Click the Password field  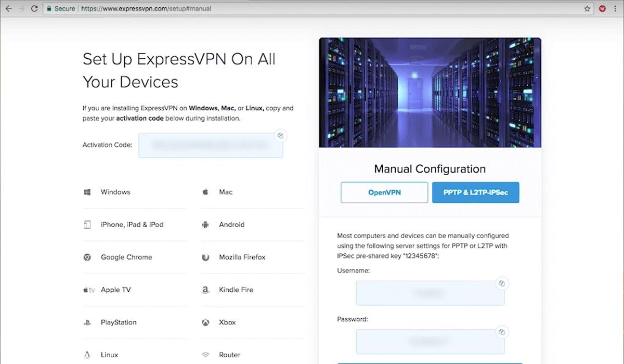click(430, 341)
